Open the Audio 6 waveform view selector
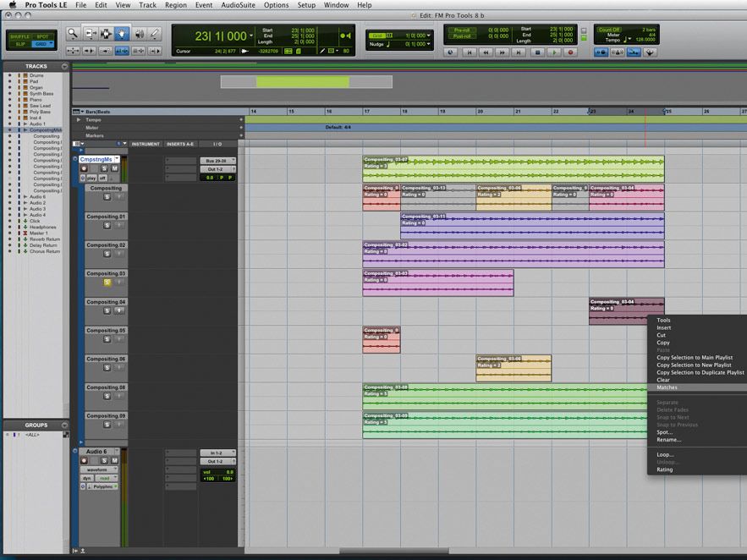Image resolution: width=747 pixels, height=560 pixels. pyautogui.click(x=99, y=469)
